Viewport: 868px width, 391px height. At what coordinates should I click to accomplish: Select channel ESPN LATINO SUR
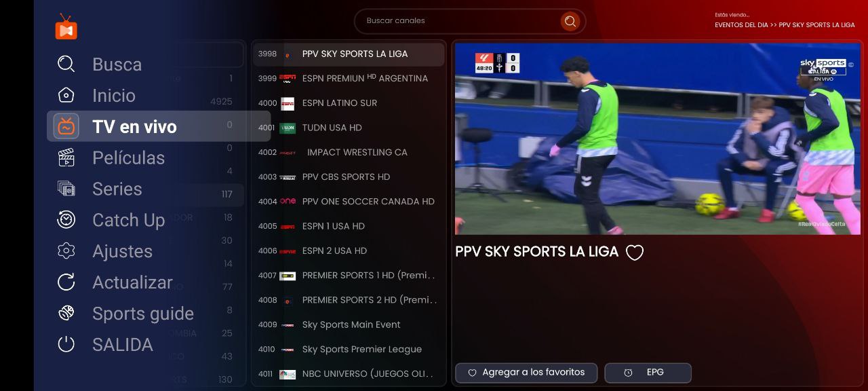coord(349,103)
